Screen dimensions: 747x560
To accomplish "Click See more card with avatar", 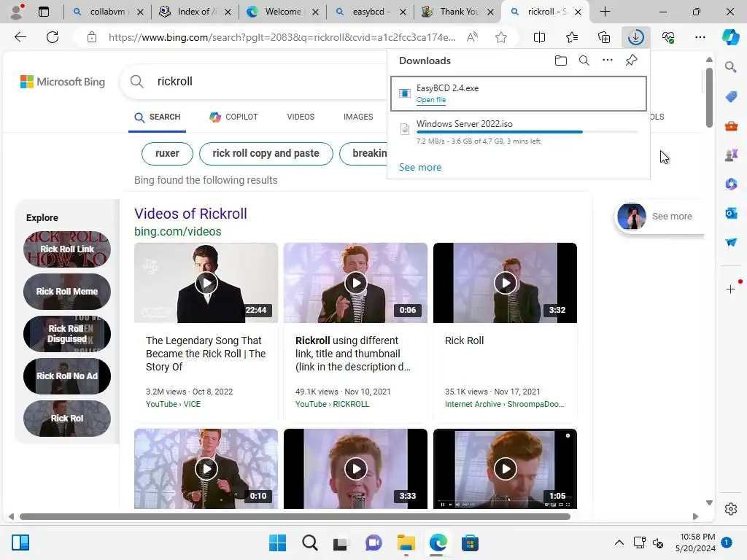I will pyautogui.click(x=659, y=216).
